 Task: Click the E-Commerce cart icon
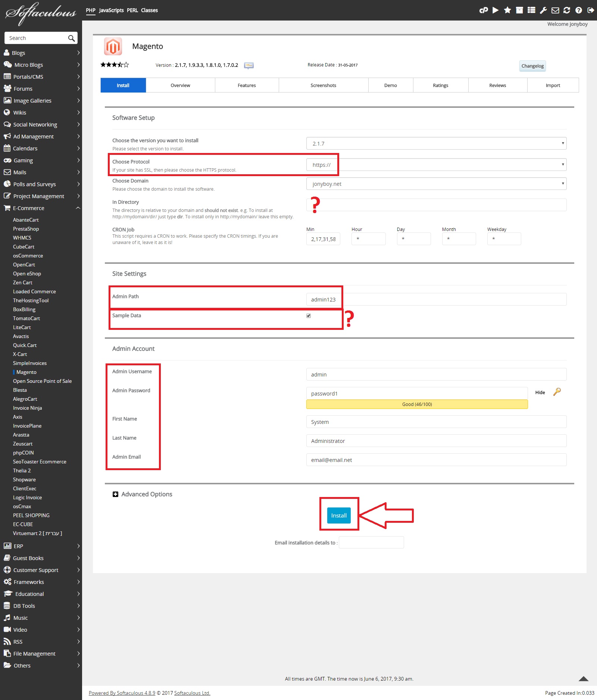[7, 208]
